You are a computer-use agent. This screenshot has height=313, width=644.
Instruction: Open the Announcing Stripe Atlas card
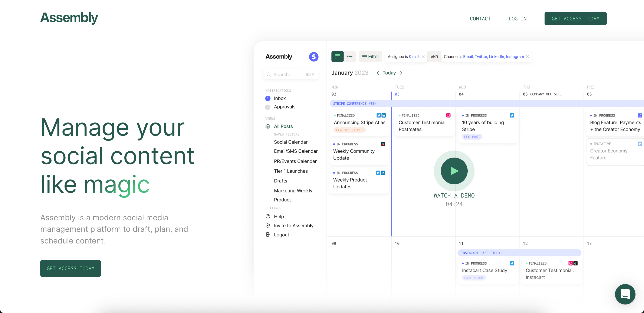359,122
